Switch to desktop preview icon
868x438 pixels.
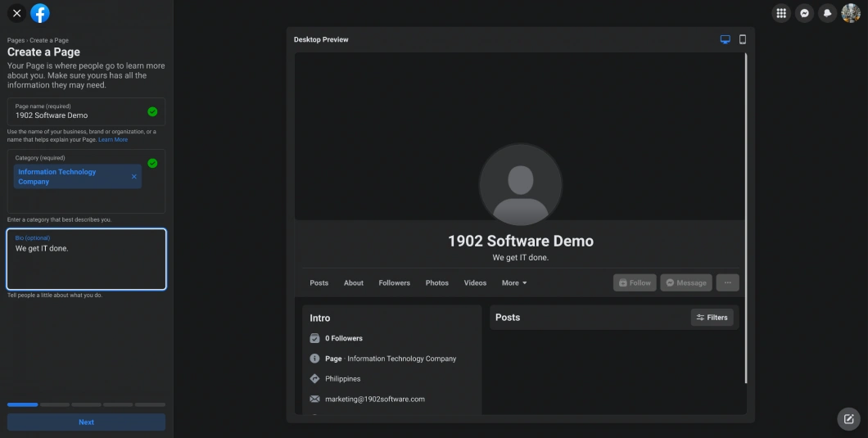point(726,39)
